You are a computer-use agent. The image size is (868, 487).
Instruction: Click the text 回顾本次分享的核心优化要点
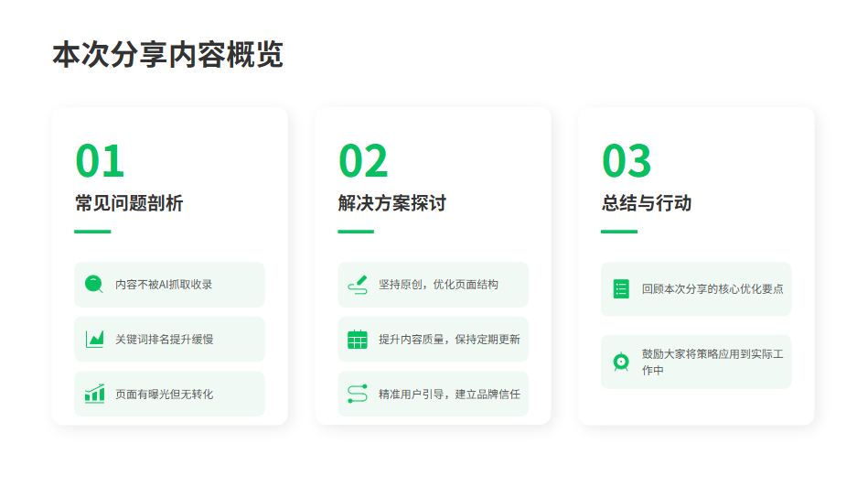[x=713, y=289]
